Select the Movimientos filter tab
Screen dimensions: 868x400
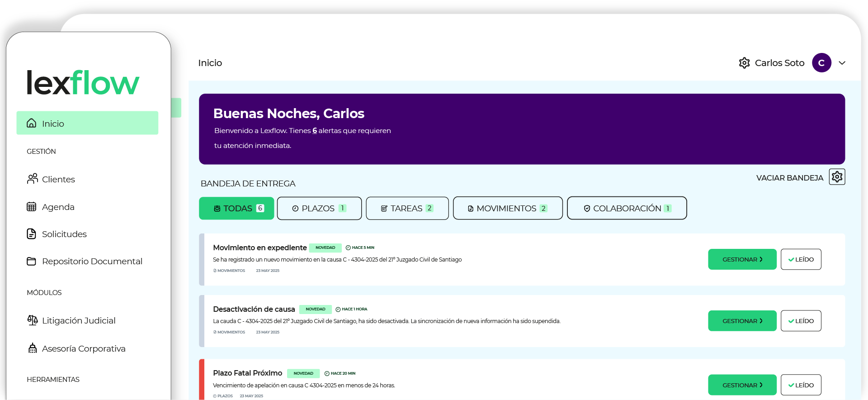click(x=508, y=208)
